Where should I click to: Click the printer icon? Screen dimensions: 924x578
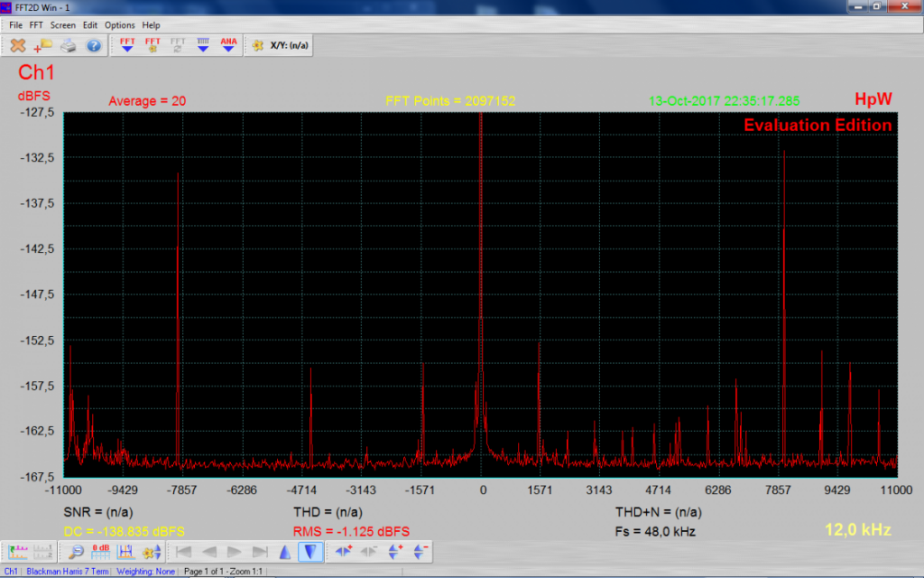pos(69,45)
